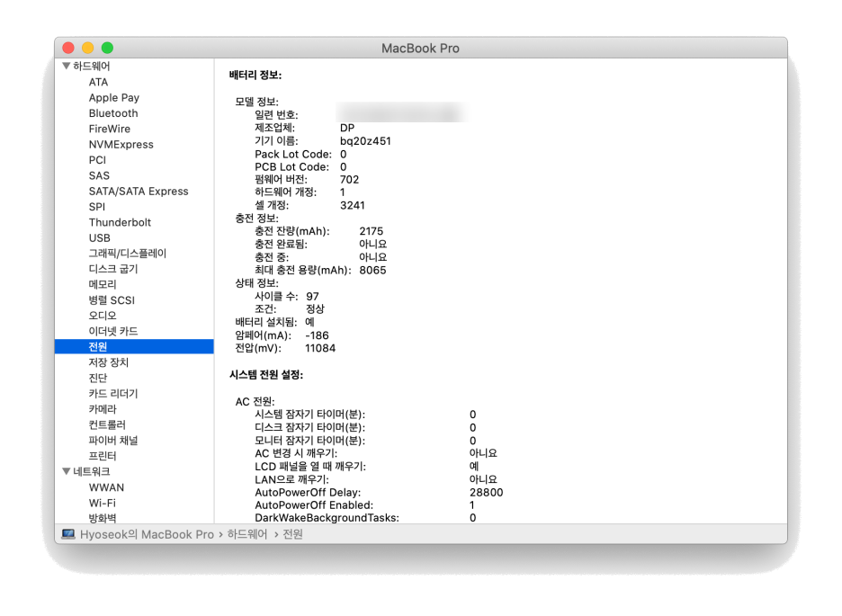The image size is (842, 616).
Task: Click the LAN으로 깨우기 label
Action: click(x=291, y=479)
